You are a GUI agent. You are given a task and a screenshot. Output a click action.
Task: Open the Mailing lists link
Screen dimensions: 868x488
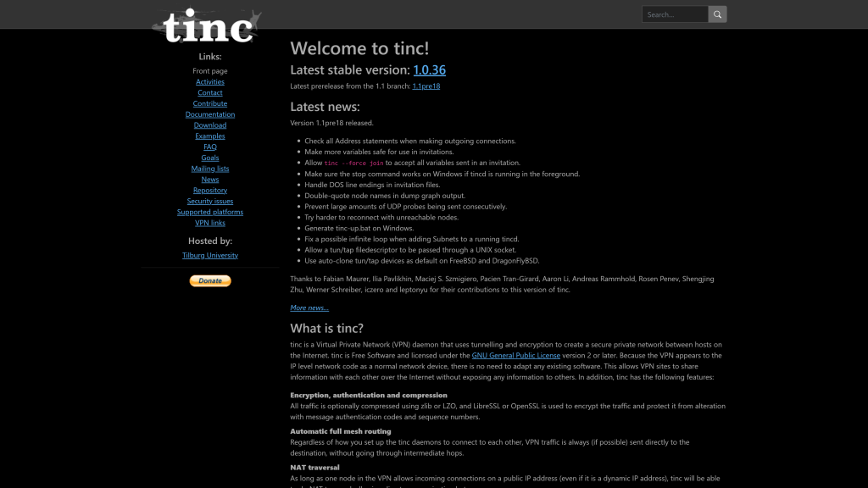coord(210,169)
